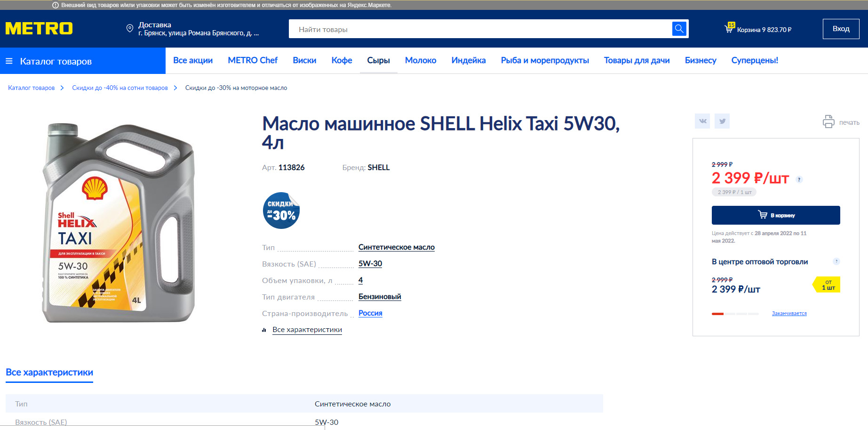Screen dimensions: 868x430
Task: Click the red '2 399 ₽/шт' price
Action: (750, 178)
